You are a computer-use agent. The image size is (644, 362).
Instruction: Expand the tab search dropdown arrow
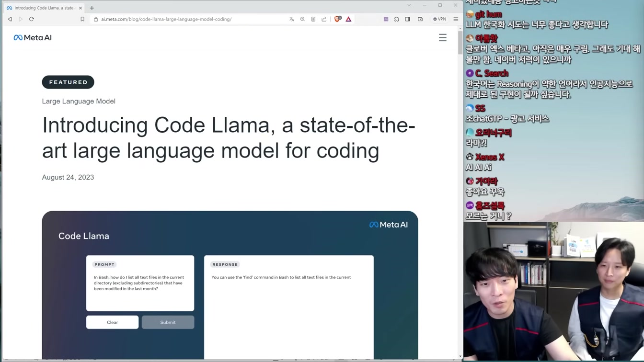pos(409,5)
